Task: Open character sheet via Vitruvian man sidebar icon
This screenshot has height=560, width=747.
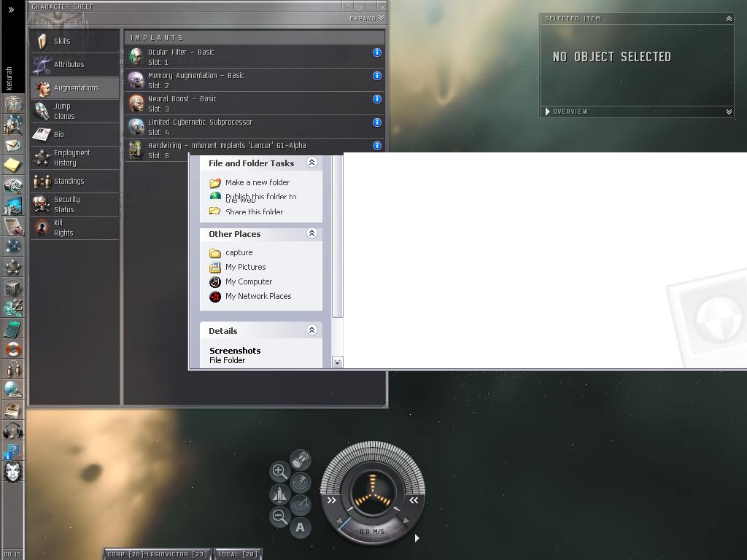Action: point(13,104)
